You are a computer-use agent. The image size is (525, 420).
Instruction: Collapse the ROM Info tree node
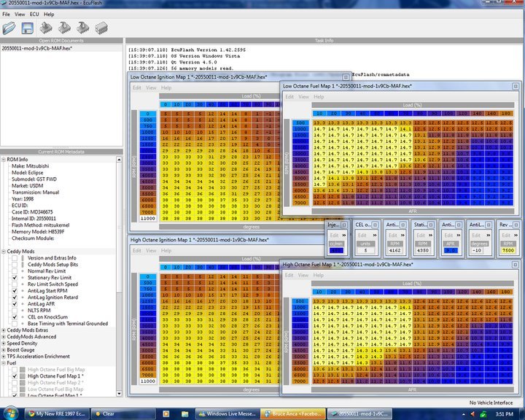pyautogui.click(x=4, y=159)
